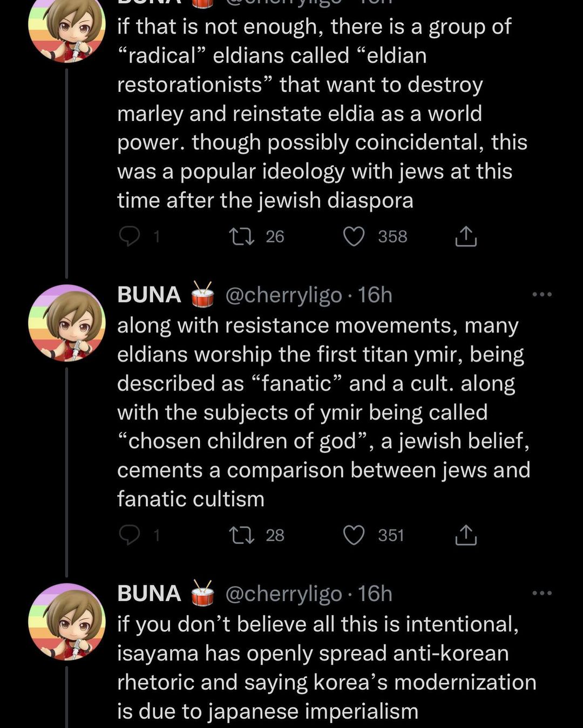Retweet the tweet with 28 retweets
The image size is (583, 728).
tap(241, 535)
